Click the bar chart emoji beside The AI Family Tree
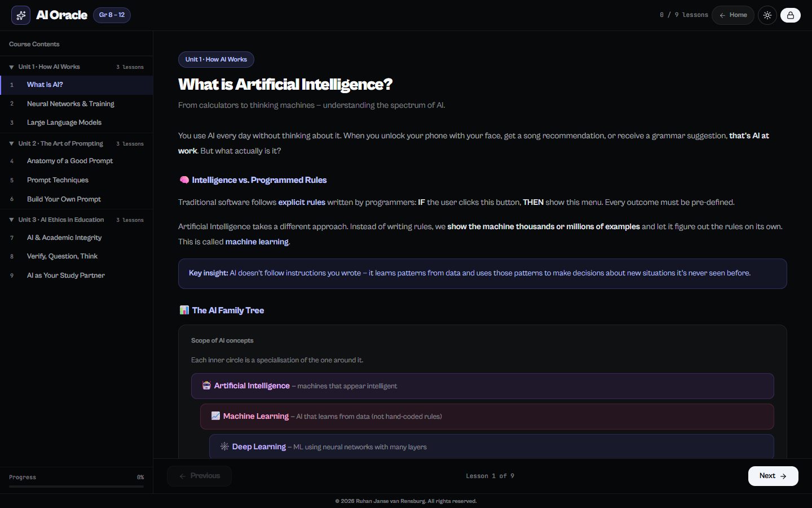This screenshot has height=508, width=812. coord(184,310)
